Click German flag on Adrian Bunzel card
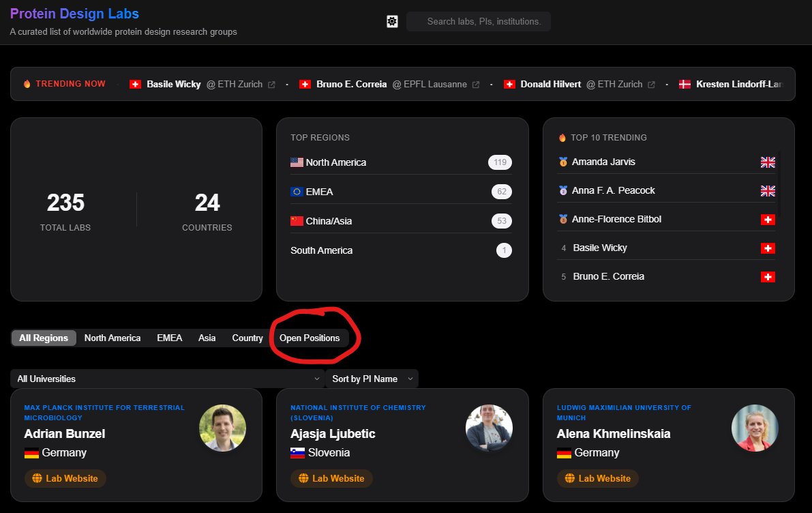This screenshot has height=513, width=812. pyautogui.click(x=31, y=453)
